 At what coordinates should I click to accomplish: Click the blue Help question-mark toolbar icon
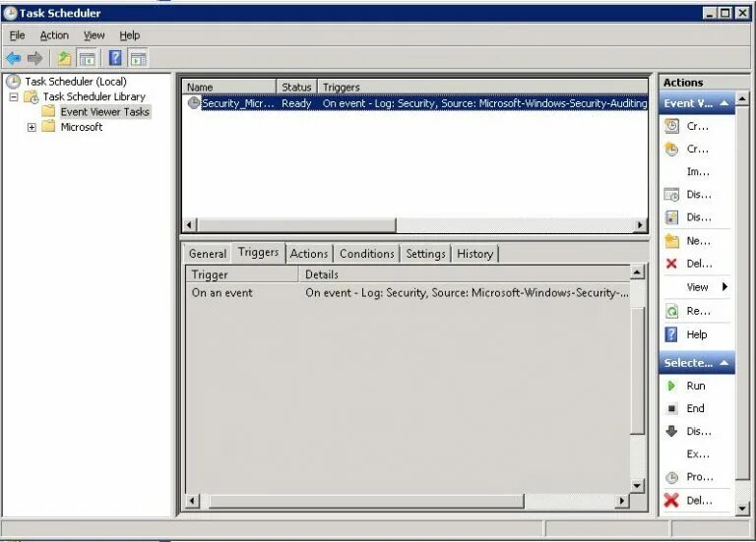(115, 58)
